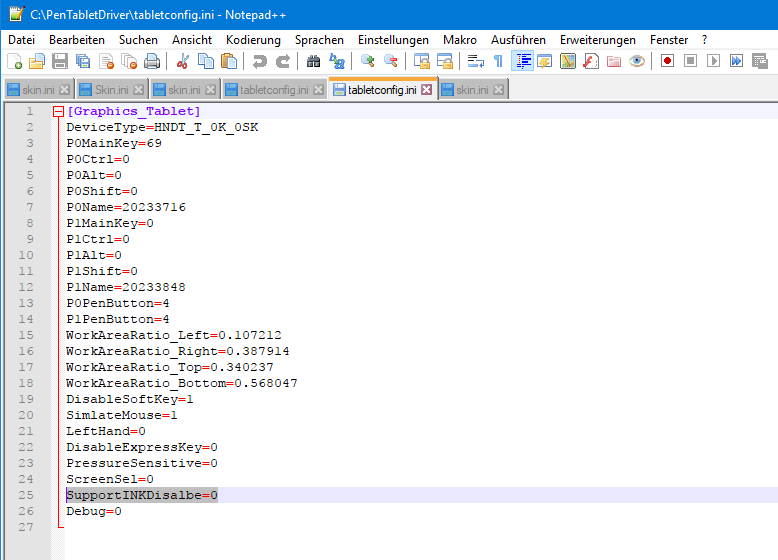Viewport: 778px width, 560px height.
Task: Click the Playback macro icon
Action: click(x=713, y=61)
